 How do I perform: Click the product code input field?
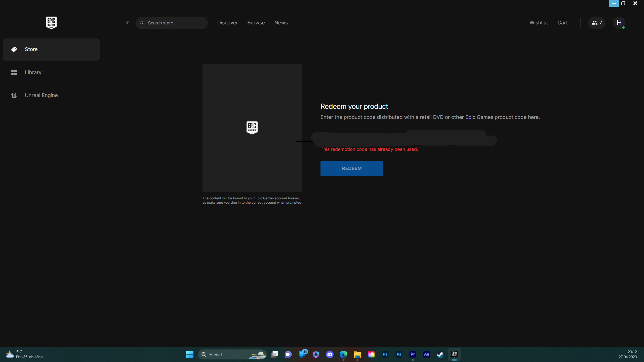point(403,138)
